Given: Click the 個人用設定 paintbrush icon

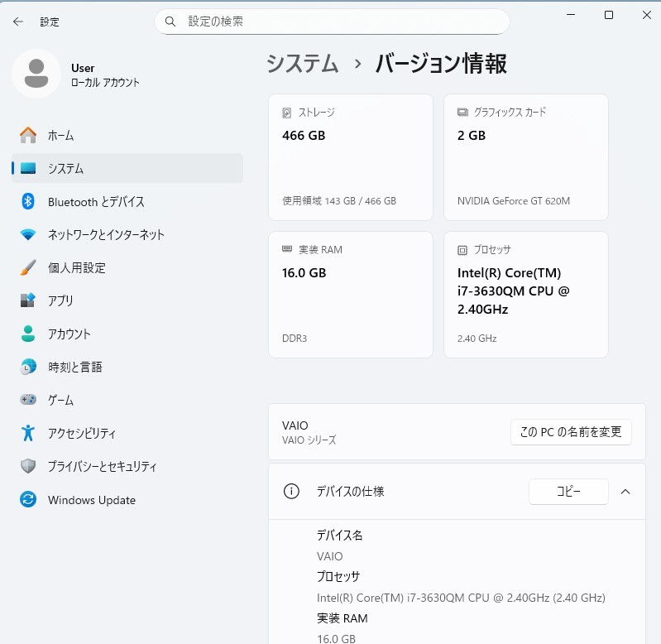Looking at the screenshot, I should point(28,267).
